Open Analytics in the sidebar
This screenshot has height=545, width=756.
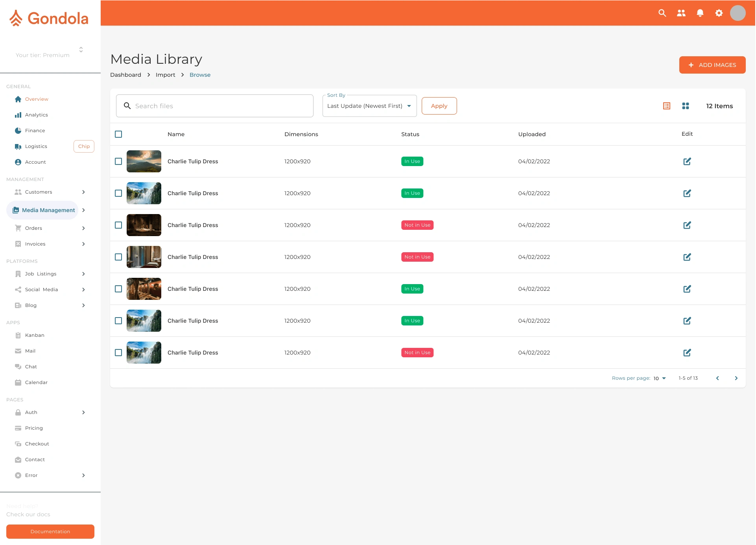click(x=36, y=115)
